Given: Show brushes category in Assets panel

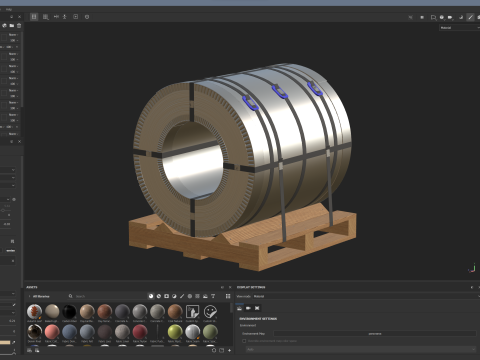Looking at the screenshot, I should 182,296.
